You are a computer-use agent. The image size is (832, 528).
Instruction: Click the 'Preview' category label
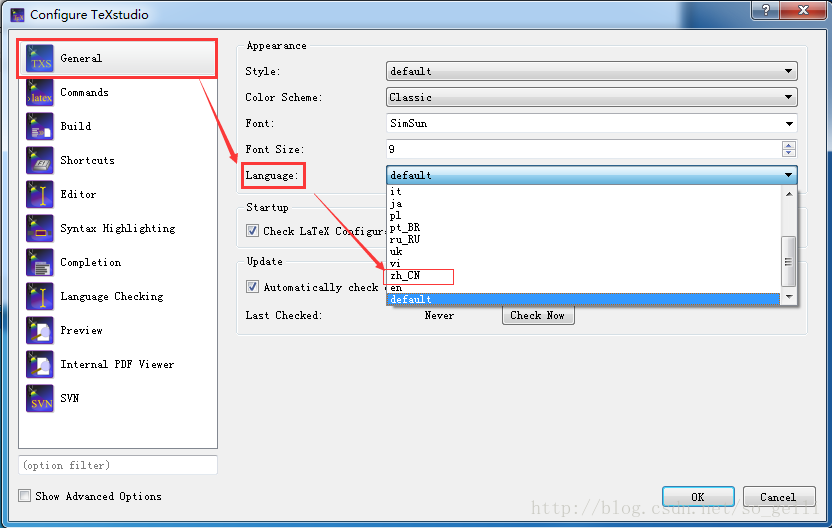tap(81, 330)
